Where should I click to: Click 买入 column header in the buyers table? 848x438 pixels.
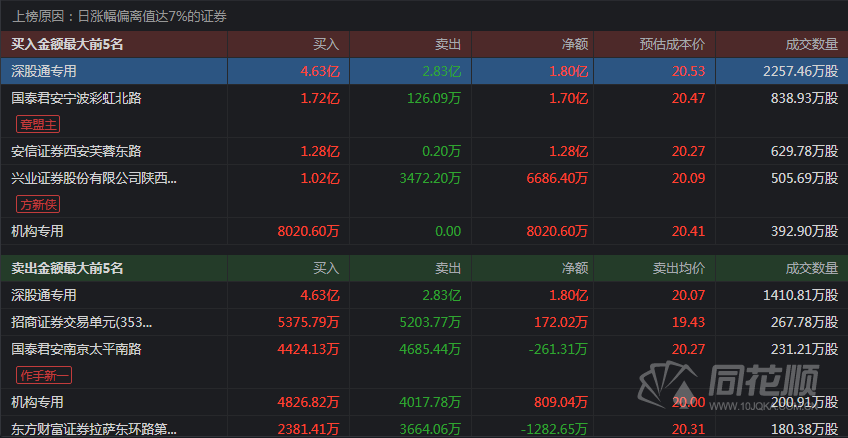coord(326,44)
